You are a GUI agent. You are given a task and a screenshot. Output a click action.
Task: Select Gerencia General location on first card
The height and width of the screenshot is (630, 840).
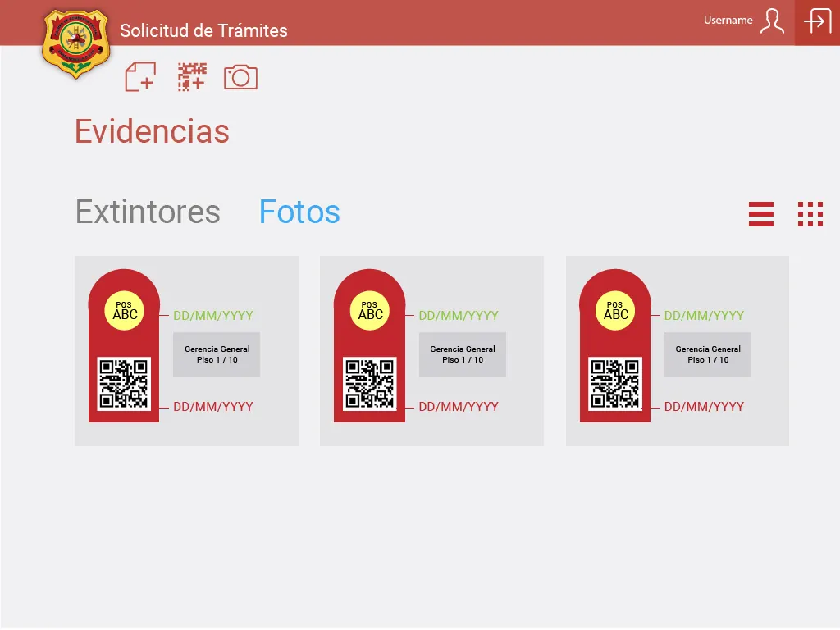tap(217, 354)
